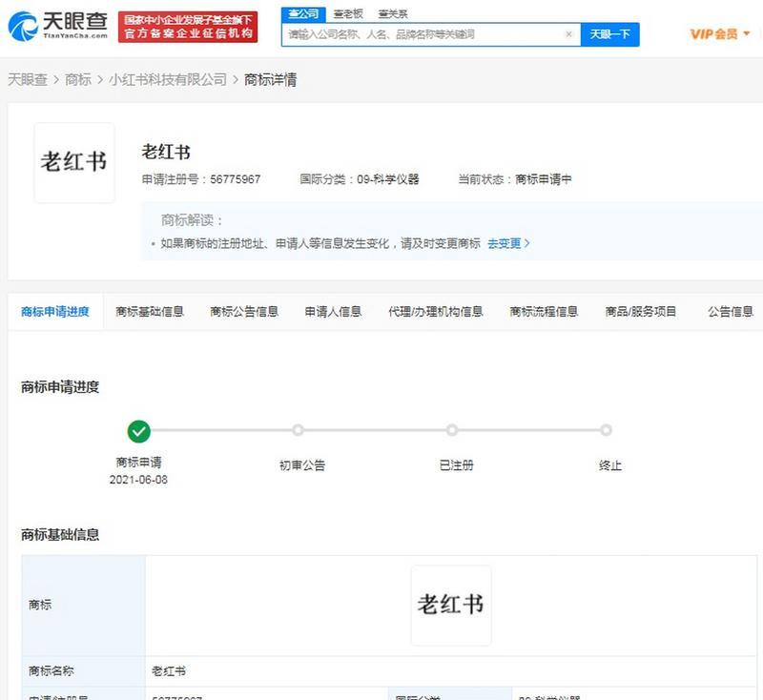The width and height of the screenshot is (763, 700).
Task: Switch to the 商品/服务项目 tab
Action: pos(640,312)
